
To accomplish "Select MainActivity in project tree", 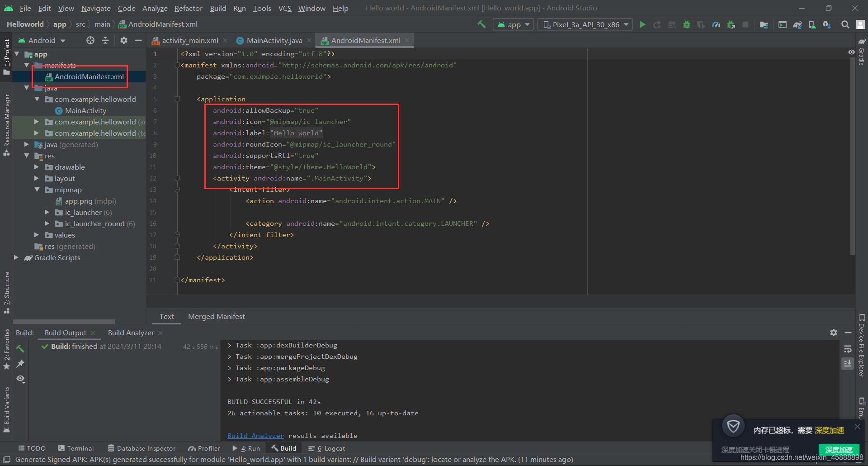I will point(85,110).
